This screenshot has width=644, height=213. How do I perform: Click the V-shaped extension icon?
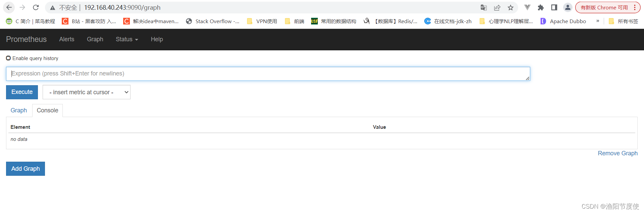pyautogui.click(x=527, y=7)
